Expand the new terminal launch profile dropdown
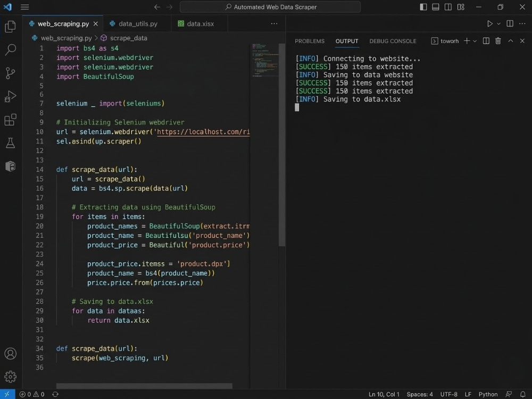This screenshot has height=399, width=532. click(475, 41)
